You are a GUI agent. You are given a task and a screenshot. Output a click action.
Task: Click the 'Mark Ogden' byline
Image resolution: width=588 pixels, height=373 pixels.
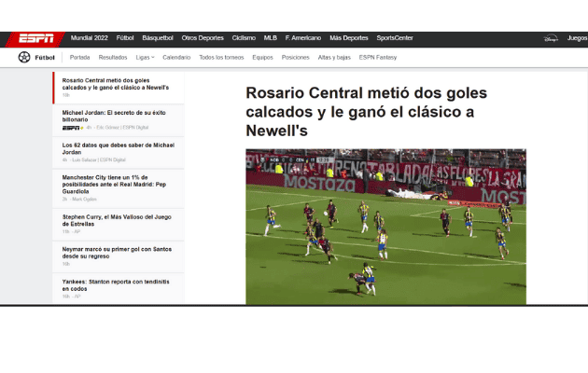coord(84,200)
